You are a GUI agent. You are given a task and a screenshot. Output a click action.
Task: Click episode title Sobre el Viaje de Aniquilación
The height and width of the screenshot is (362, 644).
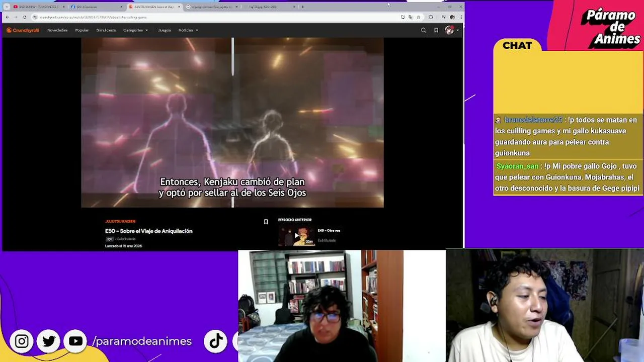coord(149,231)
